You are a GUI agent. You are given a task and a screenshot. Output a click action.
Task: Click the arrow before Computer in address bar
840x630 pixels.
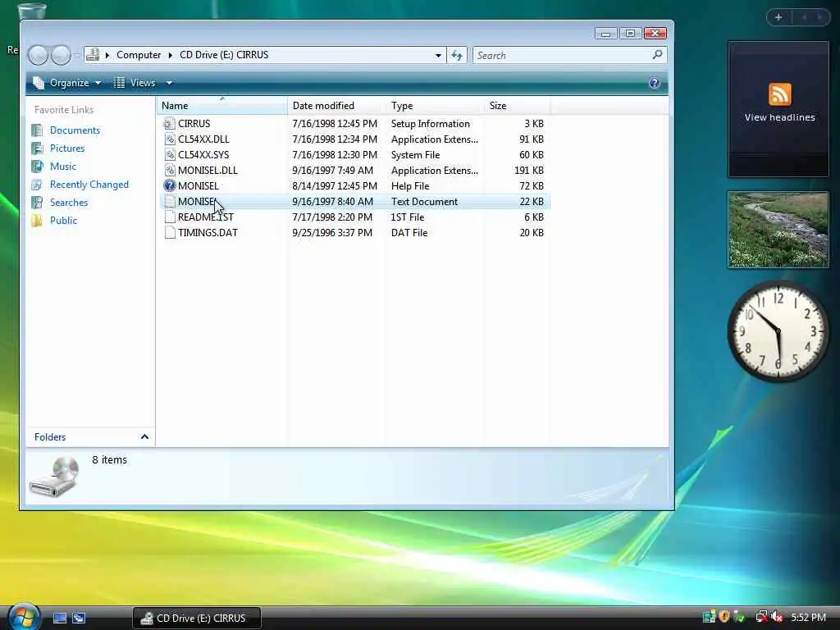coord(107,55)
